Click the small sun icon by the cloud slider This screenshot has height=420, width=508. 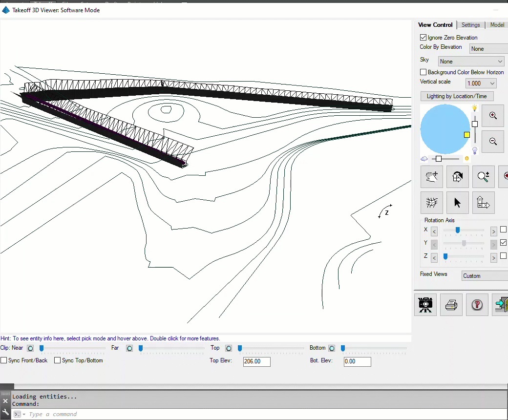pos(467,158)
